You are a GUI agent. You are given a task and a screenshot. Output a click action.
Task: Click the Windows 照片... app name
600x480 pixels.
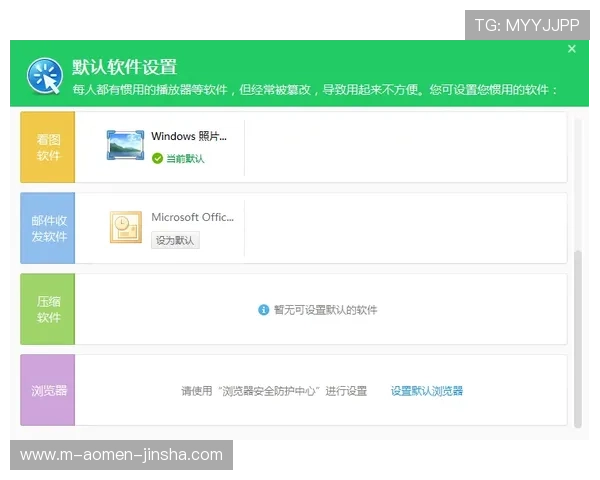coord(189,136)
